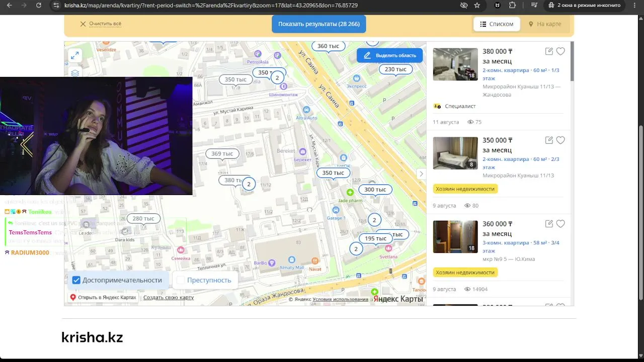Open the map layers icon
The width and height of the screenshot is (644, 362).
tap(75, 73)
